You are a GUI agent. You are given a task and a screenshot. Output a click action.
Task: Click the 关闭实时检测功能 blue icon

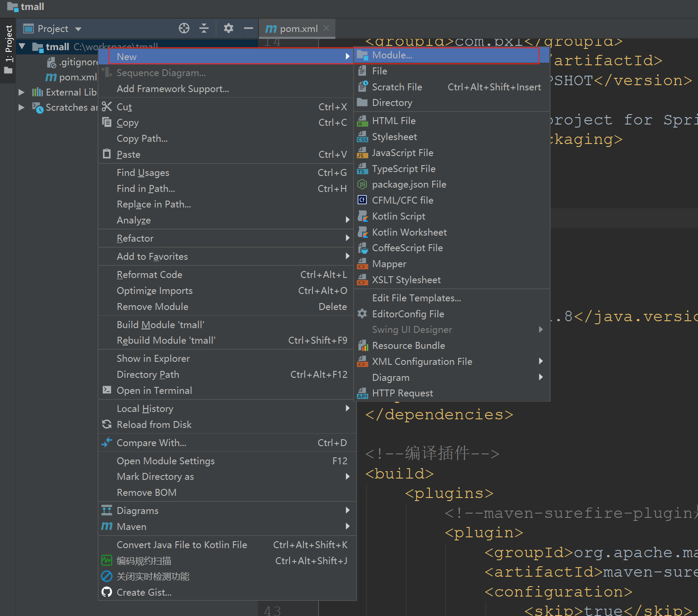pyautogui.click(x=107, y=576)
